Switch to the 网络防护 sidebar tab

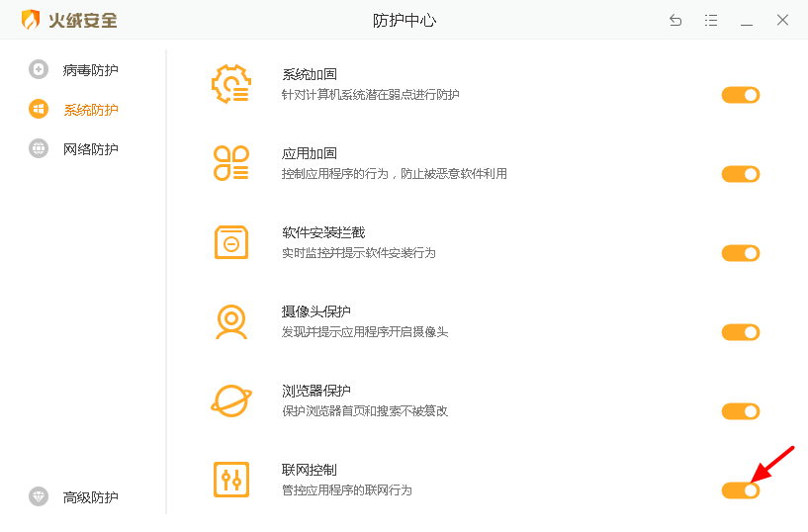coord(89,149)
